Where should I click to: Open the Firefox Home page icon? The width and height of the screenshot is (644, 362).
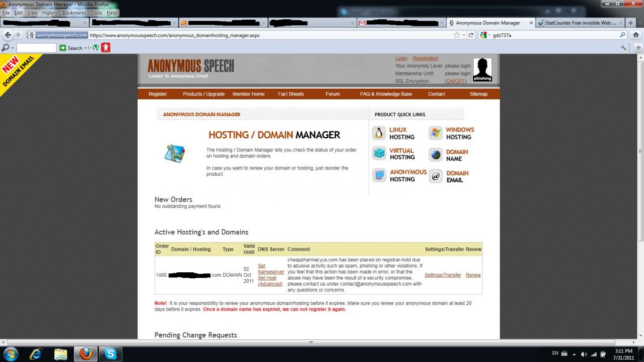636,36
